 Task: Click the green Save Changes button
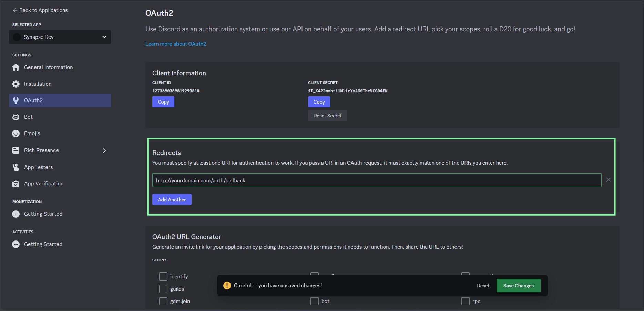coord(519,286)
